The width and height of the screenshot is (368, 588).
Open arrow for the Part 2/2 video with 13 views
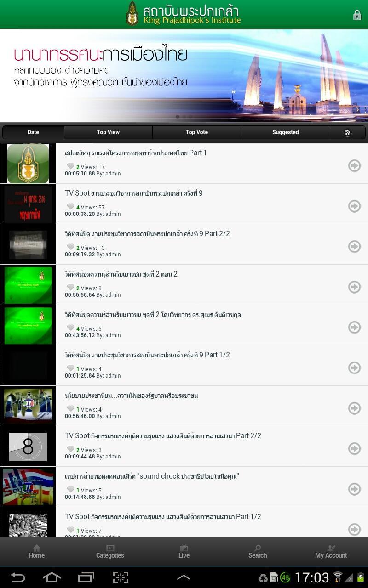click(354, 246)
